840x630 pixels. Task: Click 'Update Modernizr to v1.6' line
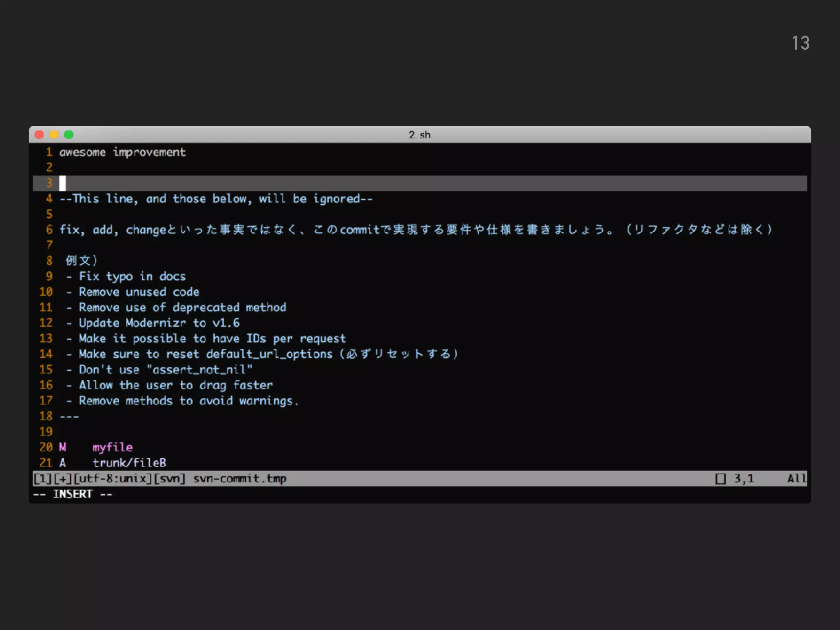click(159, 323)
